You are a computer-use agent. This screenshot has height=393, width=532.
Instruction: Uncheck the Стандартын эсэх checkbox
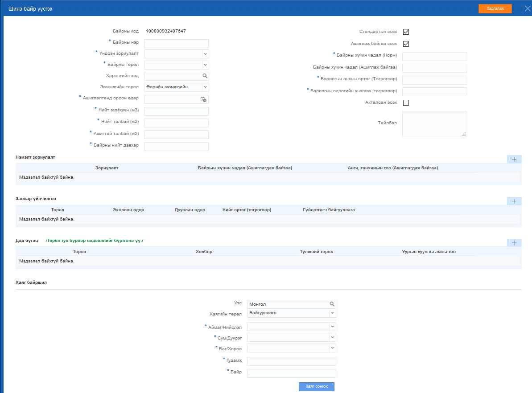pos(406,32)
